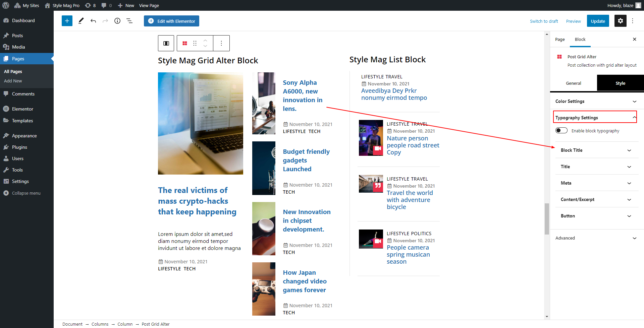The width and height of the screenshot is (644, 328).
Task: Click the Update button
Action: pos(598,21)
